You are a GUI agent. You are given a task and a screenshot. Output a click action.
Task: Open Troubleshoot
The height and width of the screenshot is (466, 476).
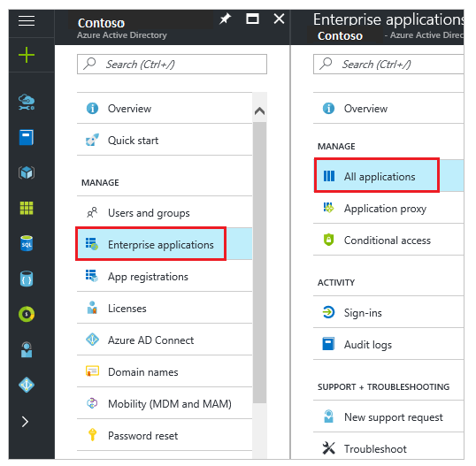[388, 448]
